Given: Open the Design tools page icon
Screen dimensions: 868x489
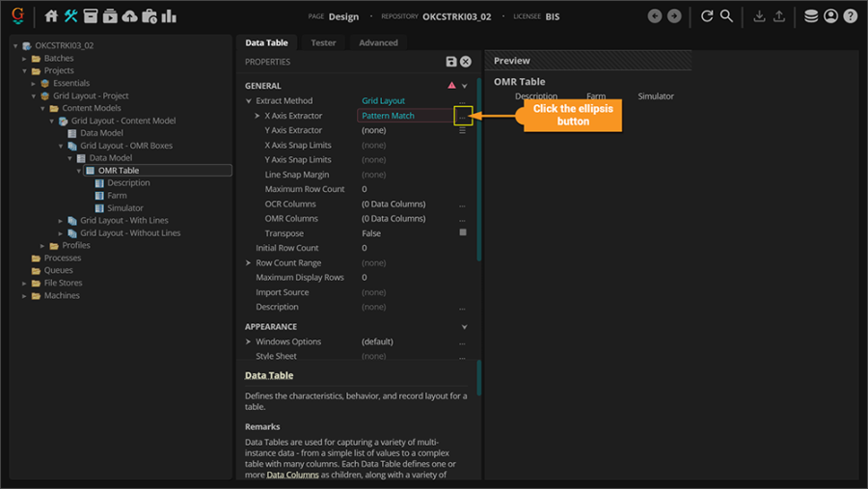Looking at the screenshot, I should coord(71,16).
